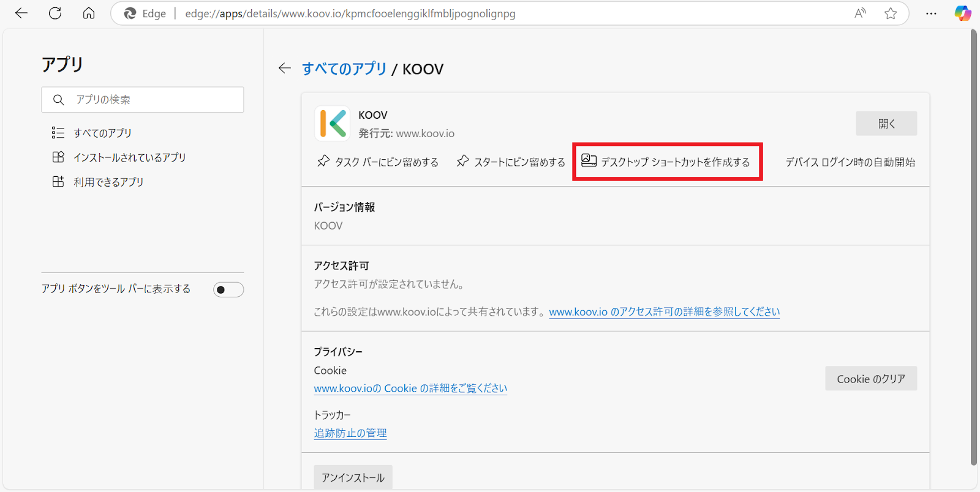Screen dimensions: 980x492
Task: Open the www.koov.io のアクセス許可の詳細 link
Action: coord(665,311)
